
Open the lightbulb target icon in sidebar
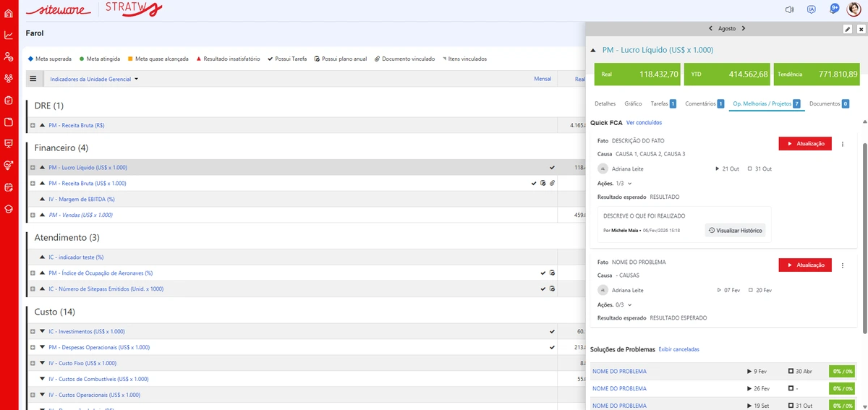[9, 165]
